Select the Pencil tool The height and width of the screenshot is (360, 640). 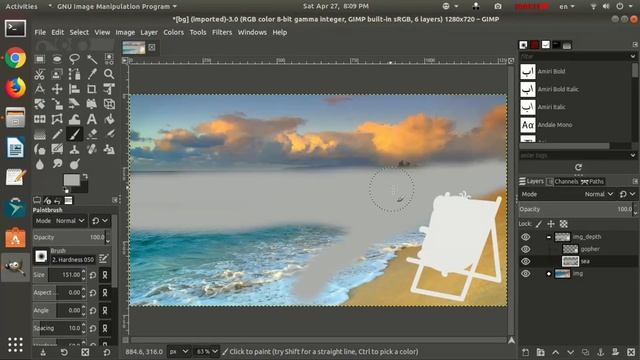point(57,134)
